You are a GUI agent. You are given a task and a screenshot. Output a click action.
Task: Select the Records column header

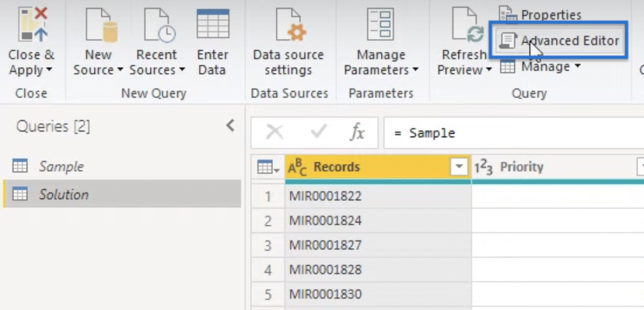378,167
